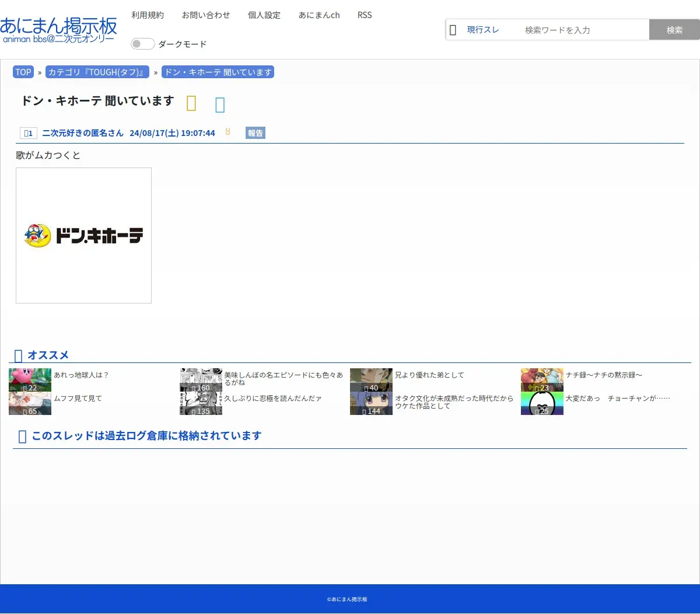Click the ドン・キホーテ 聞いています breadcrumb
Screen dimensions: 700x614
pyautogui.click(x=218, y=72)
